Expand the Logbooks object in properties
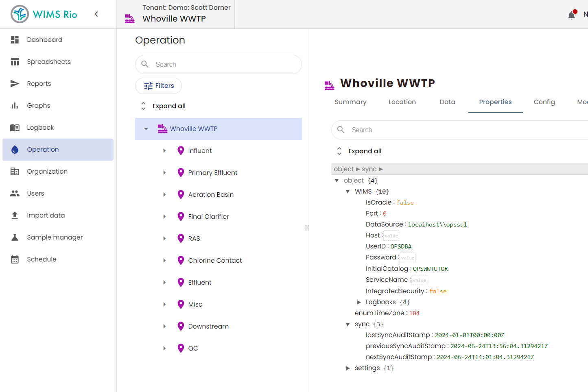This screenshot has height=392, width=588. pyautogui.click(x=359, y=302)
